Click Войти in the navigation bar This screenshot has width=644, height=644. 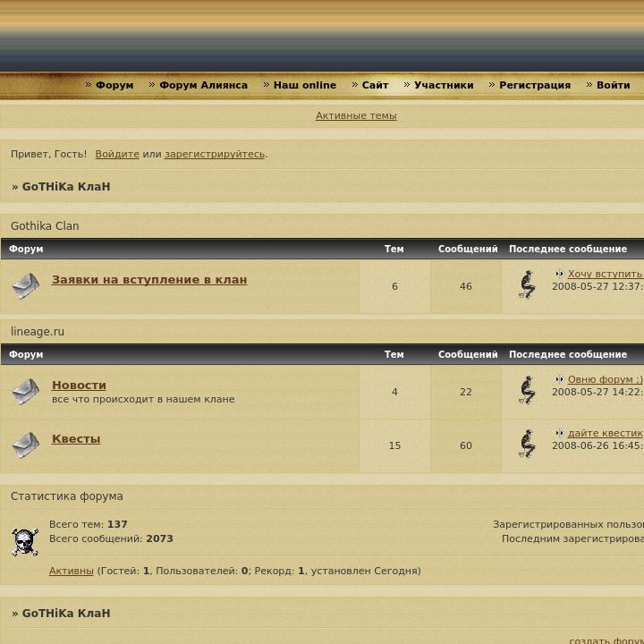point(614,85)
